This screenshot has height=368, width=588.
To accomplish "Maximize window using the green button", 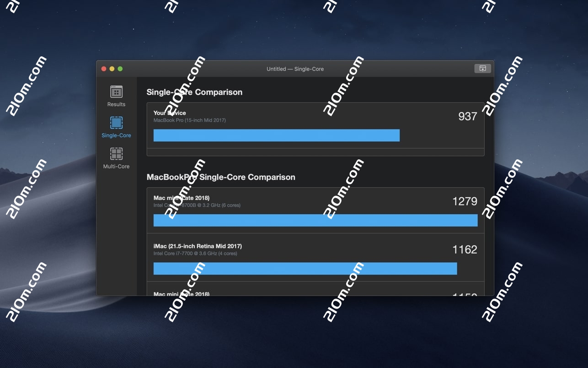I will coord(120,69).
